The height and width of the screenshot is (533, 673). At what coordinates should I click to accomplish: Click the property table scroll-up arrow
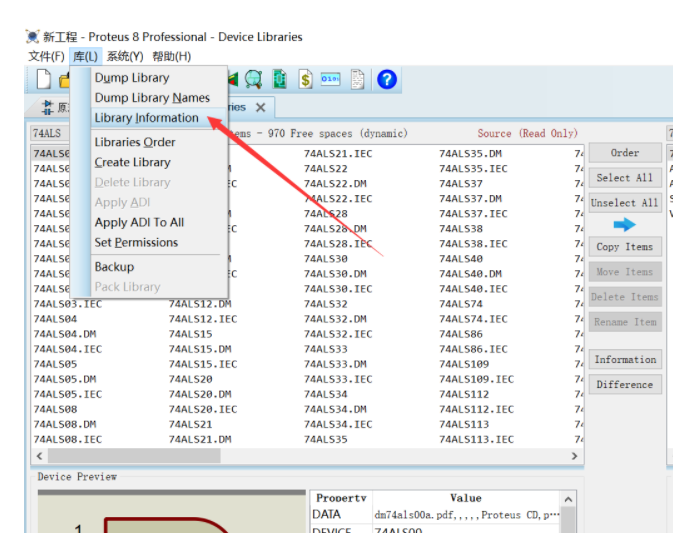[568, 499]
